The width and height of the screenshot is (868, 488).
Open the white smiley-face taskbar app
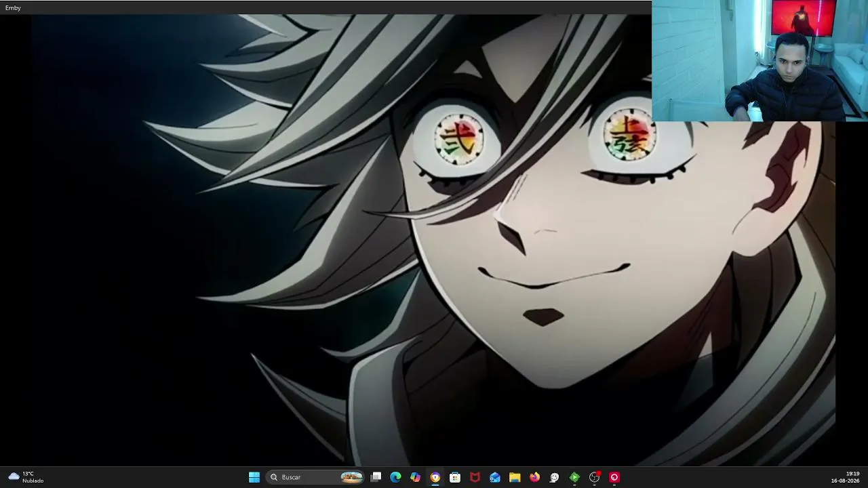pos(554,477)
